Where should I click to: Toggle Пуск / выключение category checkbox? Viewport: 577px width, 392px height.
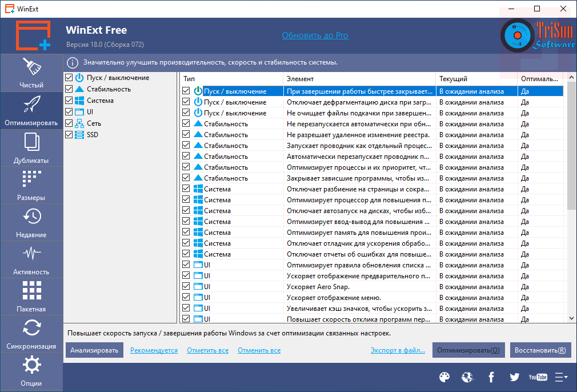(69, 78)
